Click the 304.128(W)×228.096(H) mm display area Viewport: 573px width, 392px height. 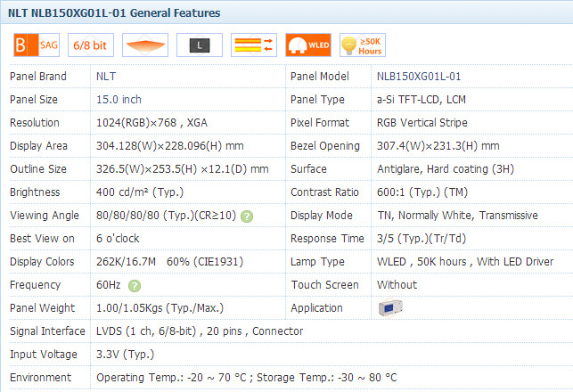(170, 146)
